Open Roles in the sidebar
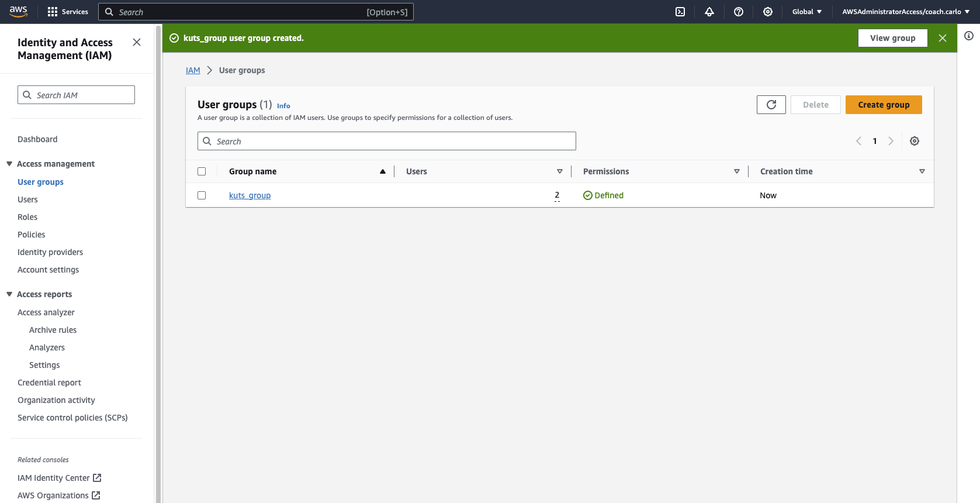The height and width of the screenshot is (503, 980). click(27, 217)
